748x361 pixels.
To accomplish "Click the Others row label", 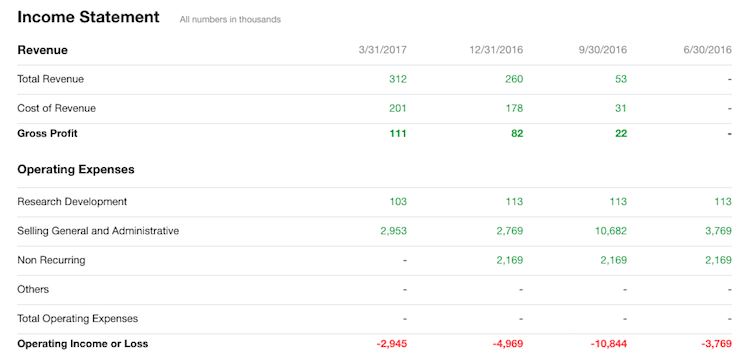I will 33,289.
